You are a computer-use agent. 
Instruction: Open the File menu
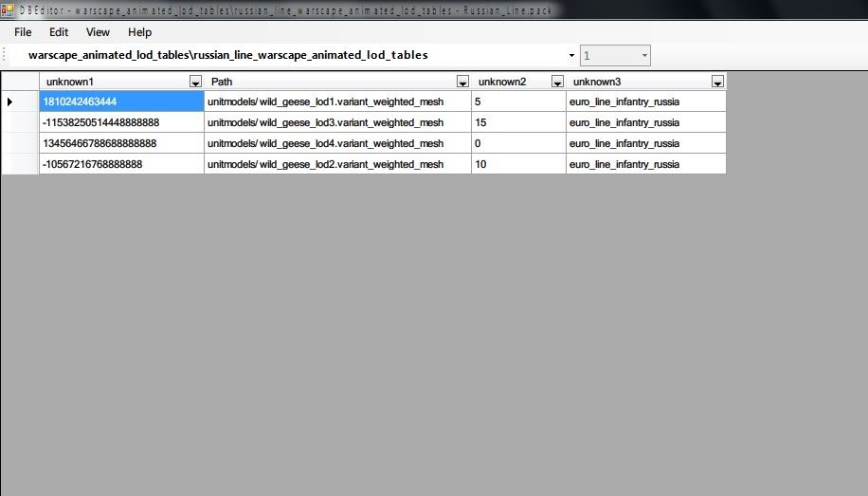(23, 32)
